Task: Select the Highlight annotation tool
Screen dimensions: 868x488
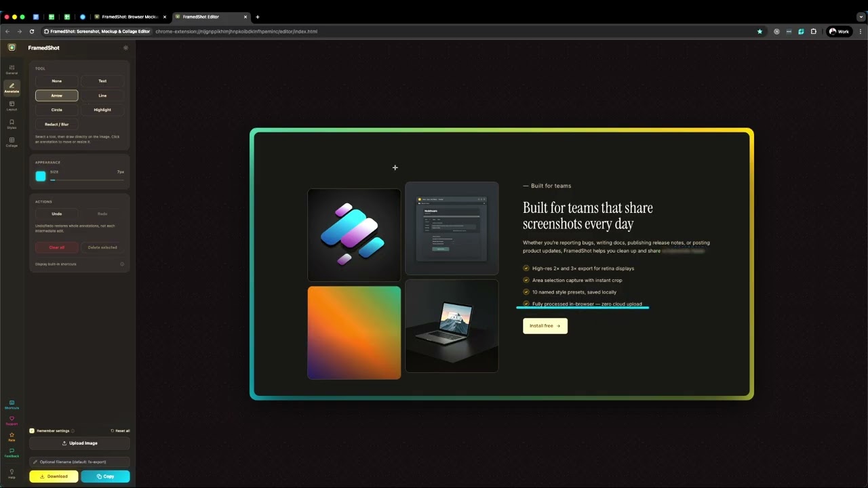Action: pos(102,110)
